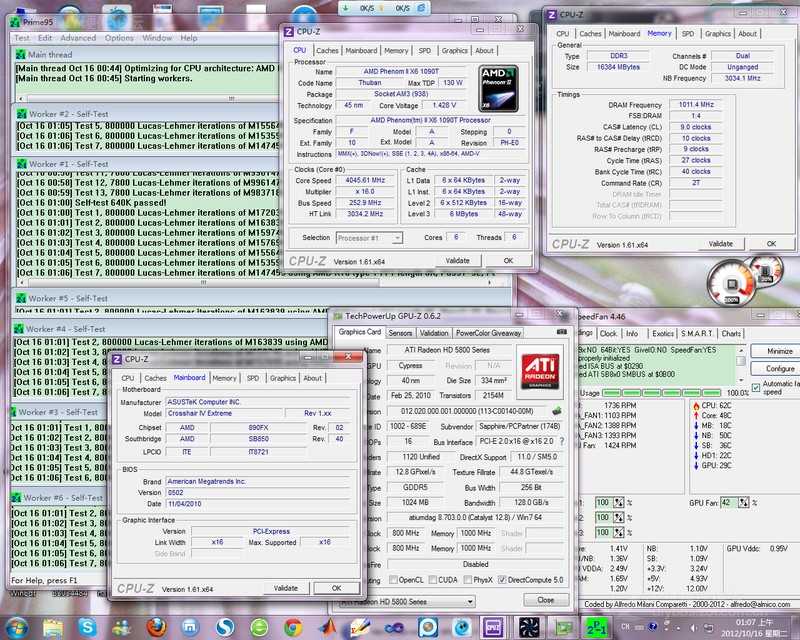800x640 pixels.
Task: Open the Test menu in Prime95
Action: 22,38
